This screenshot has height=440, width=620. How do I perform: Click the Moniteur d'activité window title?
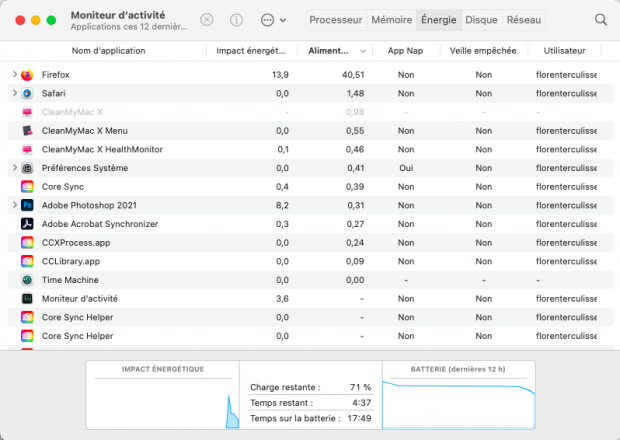click(118, 15)
